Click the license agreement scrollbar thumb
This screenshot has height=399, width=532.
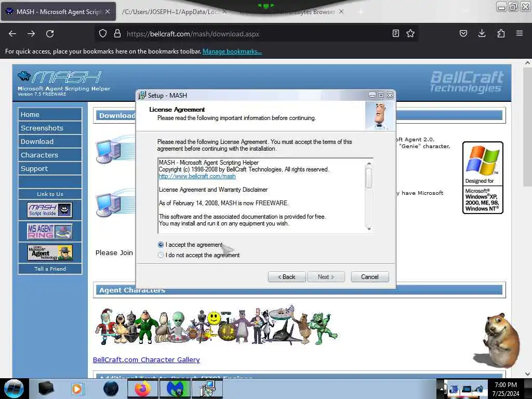tap(369, 178)
